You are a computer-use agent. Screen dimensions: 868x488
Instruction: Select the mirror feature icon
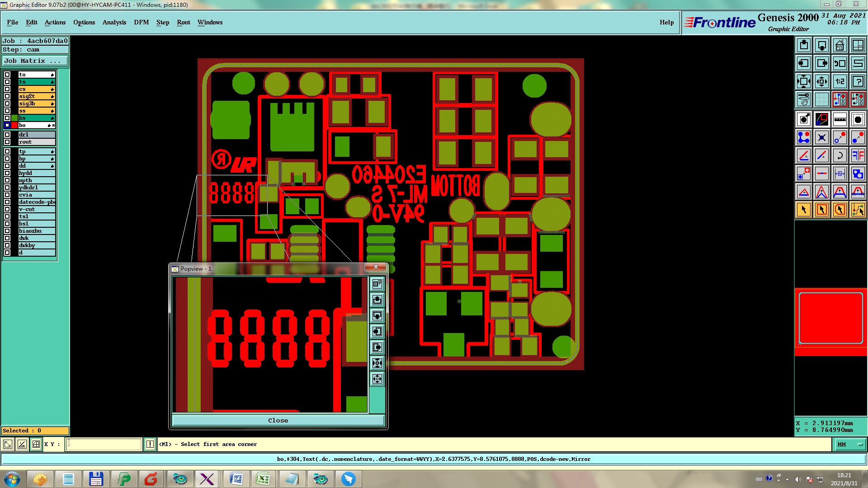(858, 155)
